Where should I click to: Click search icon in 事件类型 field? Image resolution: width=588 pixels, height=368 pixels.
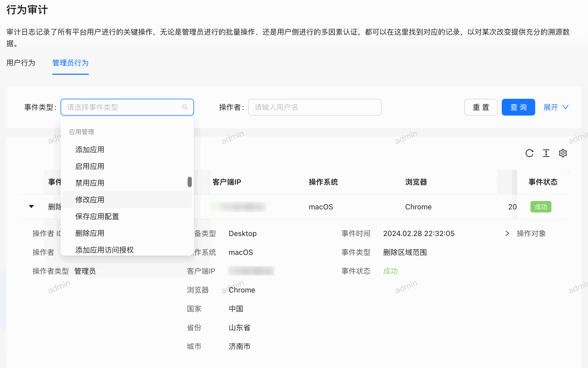185,107
